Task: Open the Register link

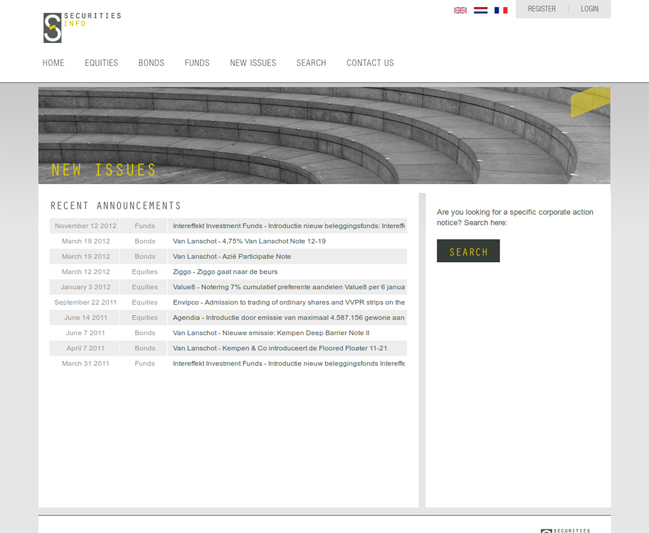Action: [541, 9]
